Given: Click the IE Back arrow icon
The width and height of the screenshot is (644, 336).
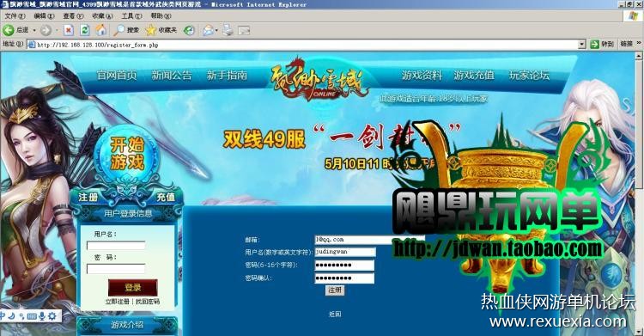Looking at the screenshot, I should point(9,30).
